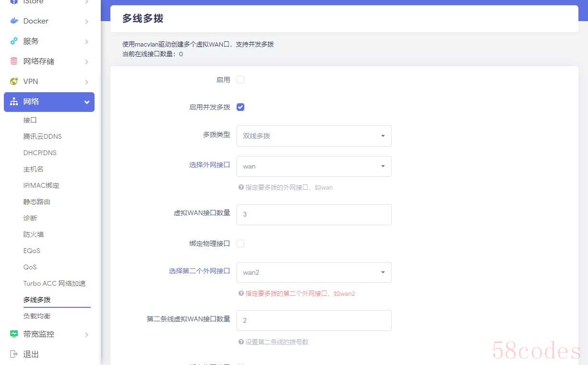Open the 选择外网接口 dropdown showing wan
The image size is (588, 365).
pyautogui.click(x=314, y=166)
